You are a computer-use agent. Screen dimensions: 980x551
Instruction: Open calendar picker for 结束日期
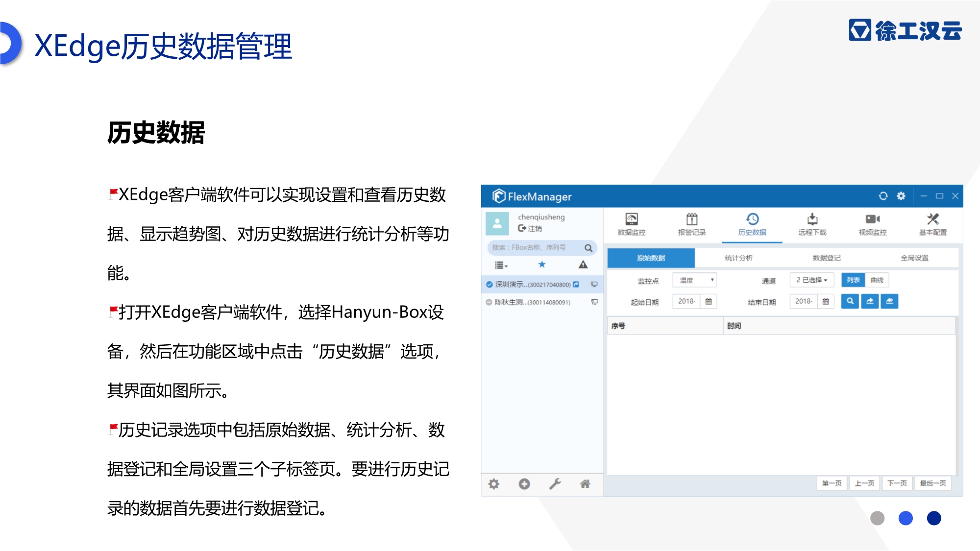click(x=826, y=301)
